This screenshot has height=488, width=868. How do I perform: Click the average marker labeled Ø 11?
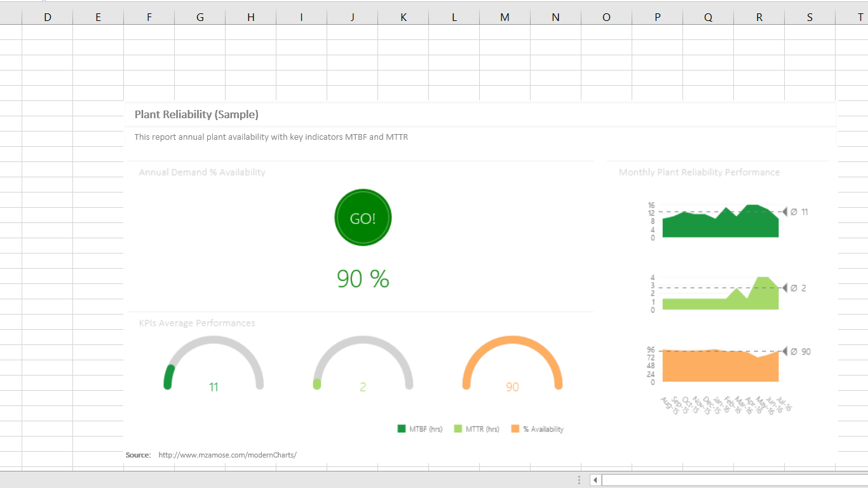coord(797,212)
